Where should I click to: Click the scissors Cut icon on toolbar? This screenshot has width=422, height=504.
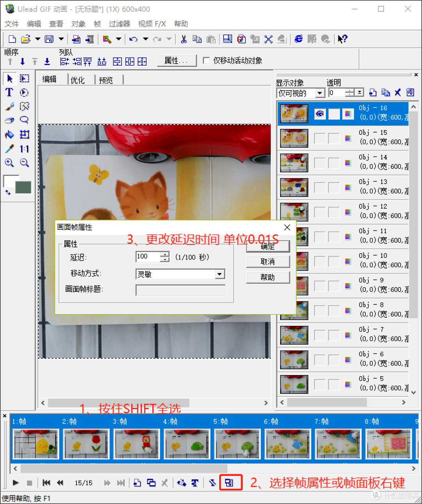point(183,39)
